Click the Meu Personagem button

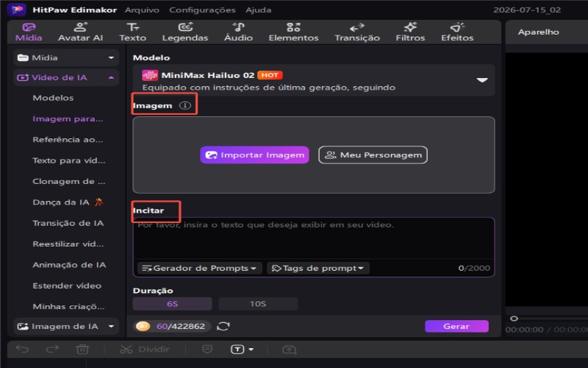373,155
